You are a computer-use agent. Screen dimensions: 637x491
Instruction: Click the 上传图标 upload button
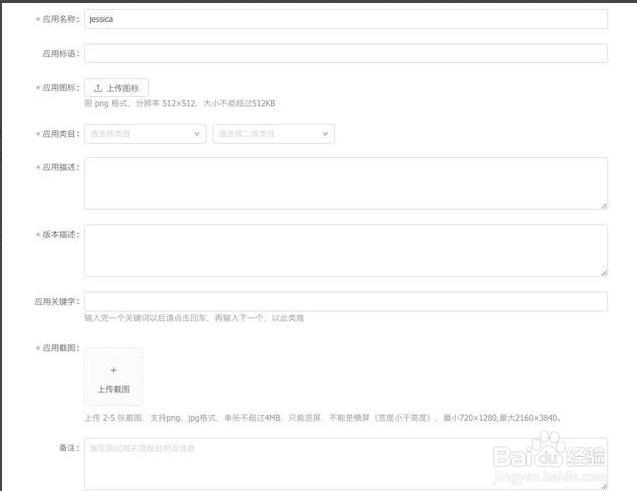pos(117,88)
